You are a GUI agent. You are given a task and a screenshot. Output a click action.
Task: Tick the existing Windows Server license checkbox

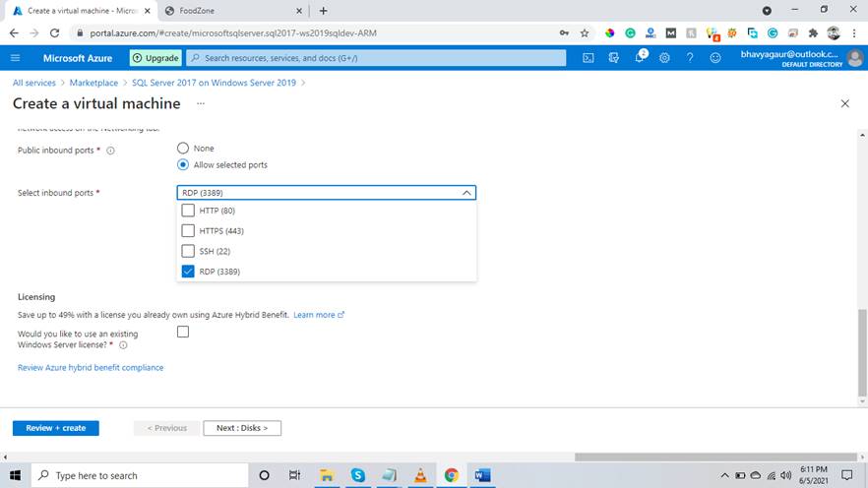(x=183, y=332)
